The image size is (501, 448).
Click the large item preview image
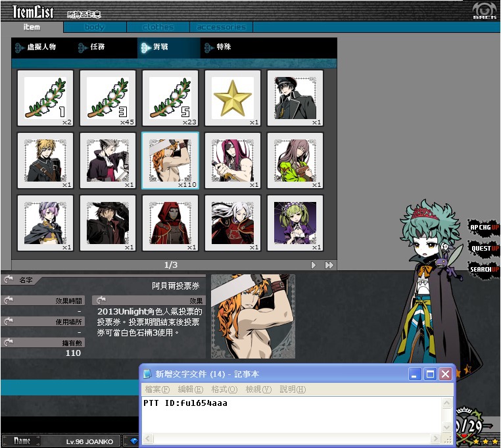pyautogui.click(x=253, y=316)
